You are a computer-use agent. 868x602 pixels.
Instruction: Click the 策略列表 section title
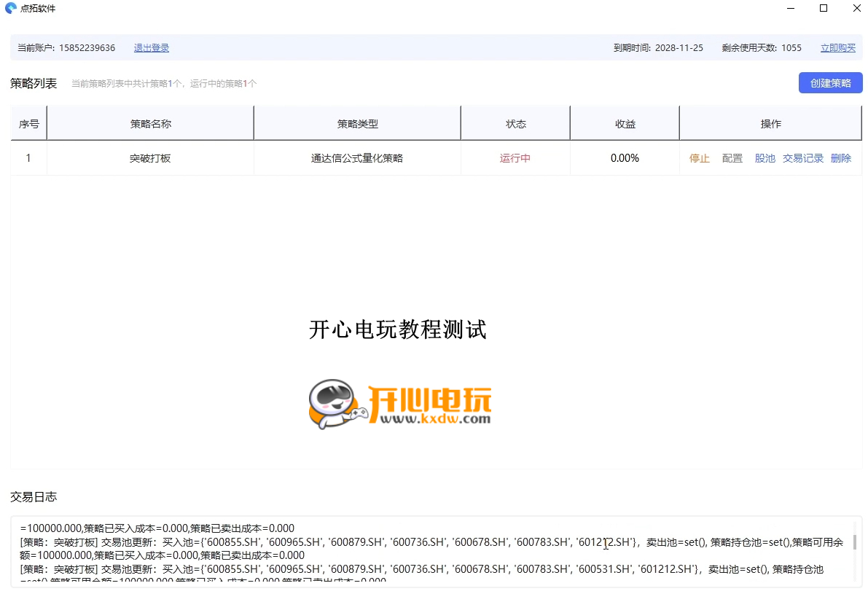click(33, 82)
